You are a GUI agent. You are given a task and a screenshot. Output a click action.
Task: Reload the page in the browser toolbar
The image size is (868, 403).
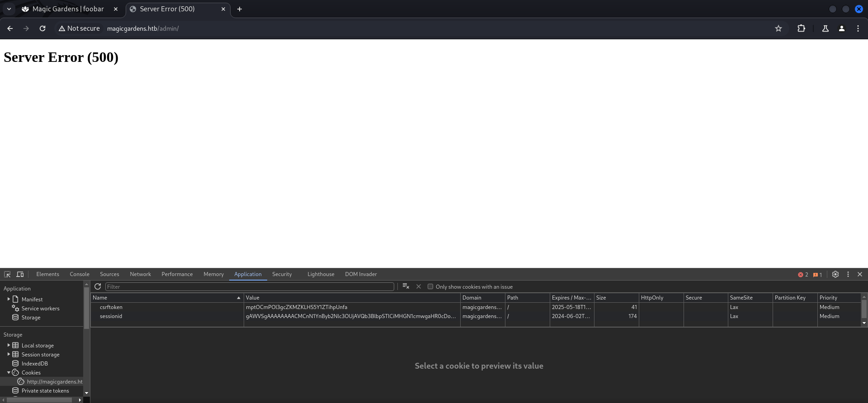pyautogui.click(x=42, y=28)
